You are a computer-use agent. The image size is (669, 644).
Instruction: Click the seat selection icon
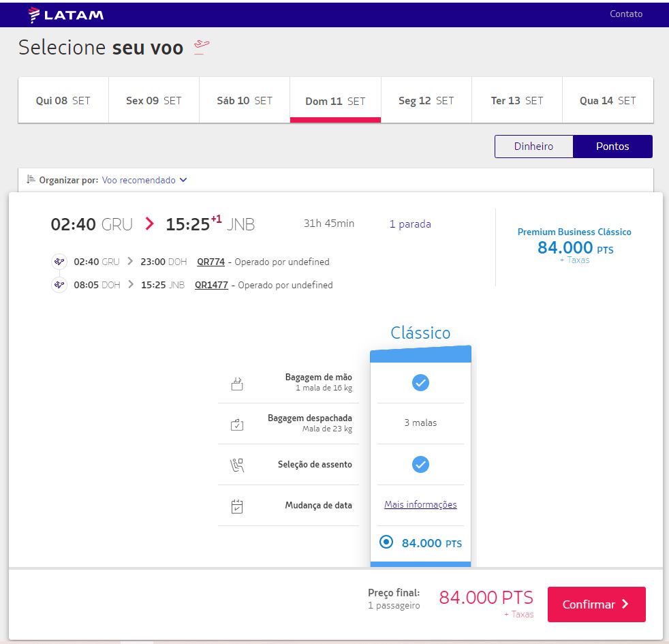tap(237, 465)
